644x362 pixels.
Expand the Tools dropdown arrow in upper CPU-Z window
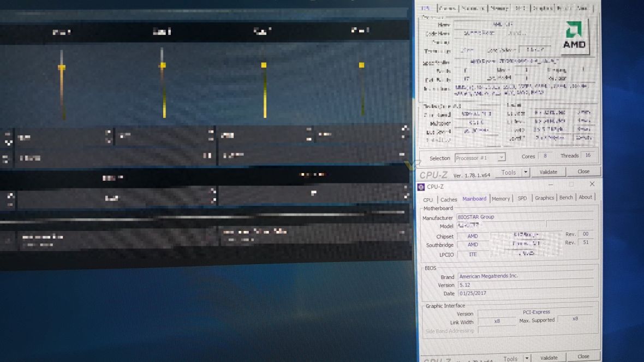pyautogui.click(x=526, y=172)
